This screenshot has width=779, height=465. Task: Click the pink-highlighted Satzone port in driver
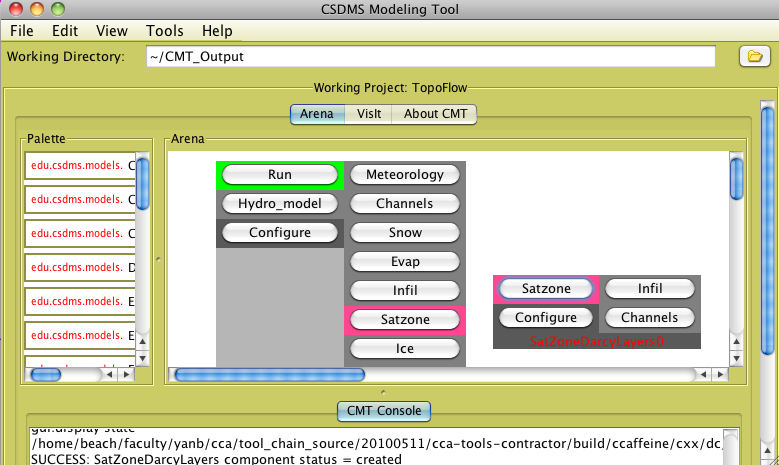pos(405,319)
